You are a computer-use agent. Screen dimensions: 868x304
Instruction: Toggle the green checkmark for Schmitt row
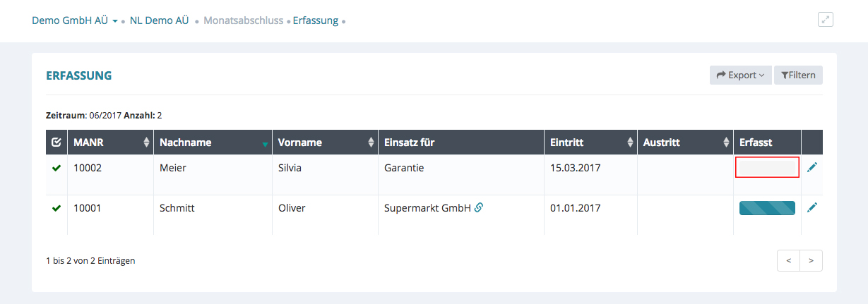pyautogui.click(x=57, y=208)
